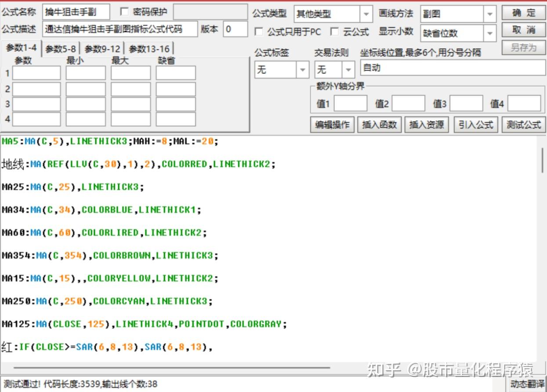Viewport: 547px width, 392px height.
Task: Click the 值3 input box
Action: point(466,104)
